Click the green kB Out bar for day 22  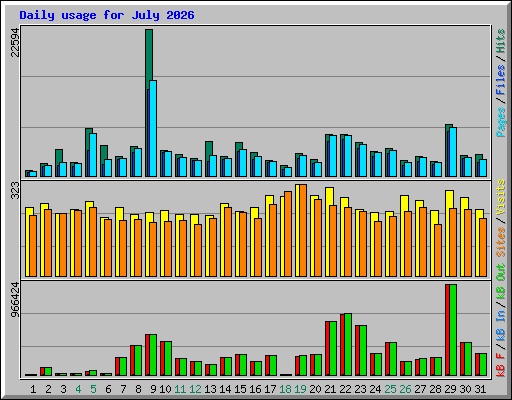coord(348,344)
